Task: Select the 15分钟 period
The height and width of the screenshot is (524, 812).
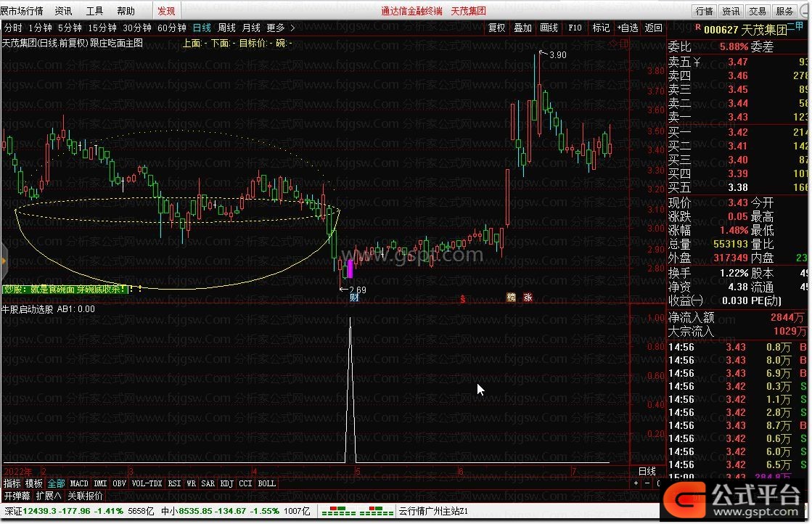Action: (x=102, y=28)
